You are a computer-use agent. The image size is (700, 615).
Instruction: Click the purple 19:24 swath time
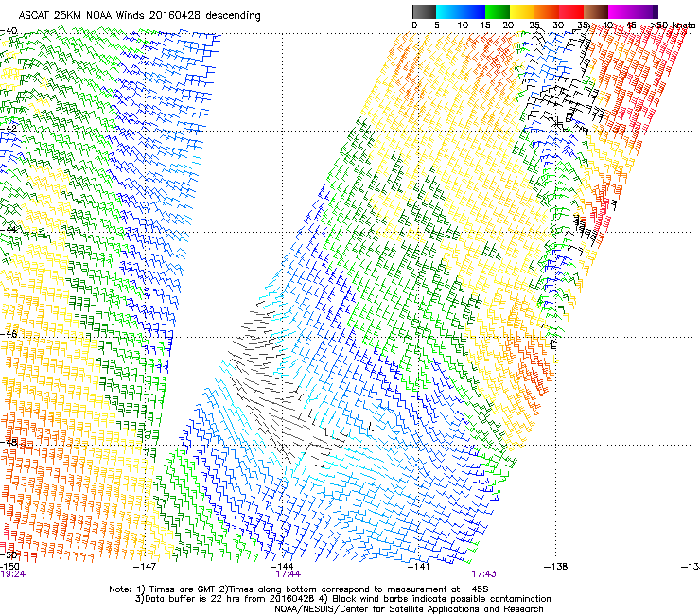coord(13,574)
